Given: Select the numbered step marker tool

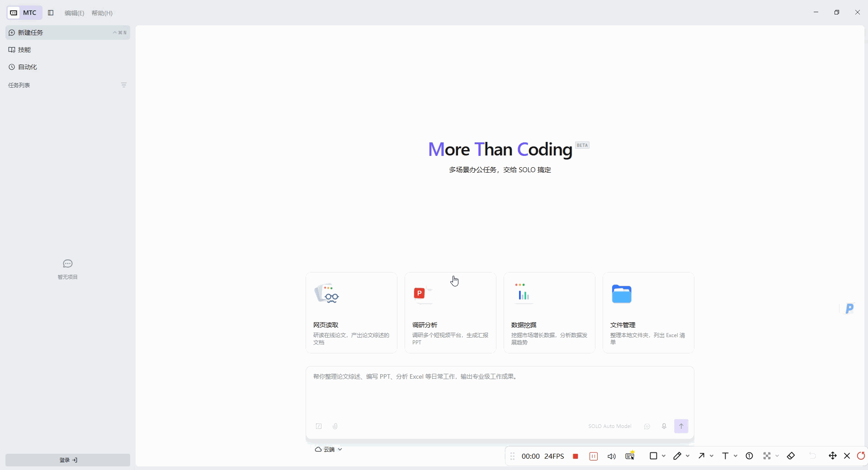Looking at the screenshot, I should tap(749, 456).
